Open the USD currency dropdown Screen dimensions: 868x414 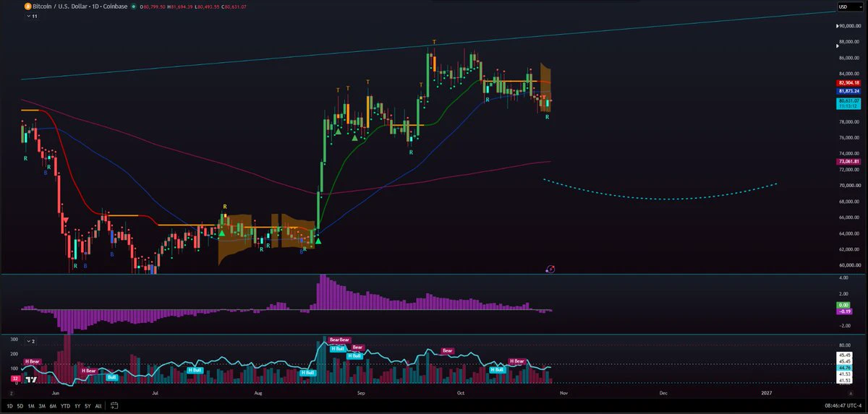(843, 7)
